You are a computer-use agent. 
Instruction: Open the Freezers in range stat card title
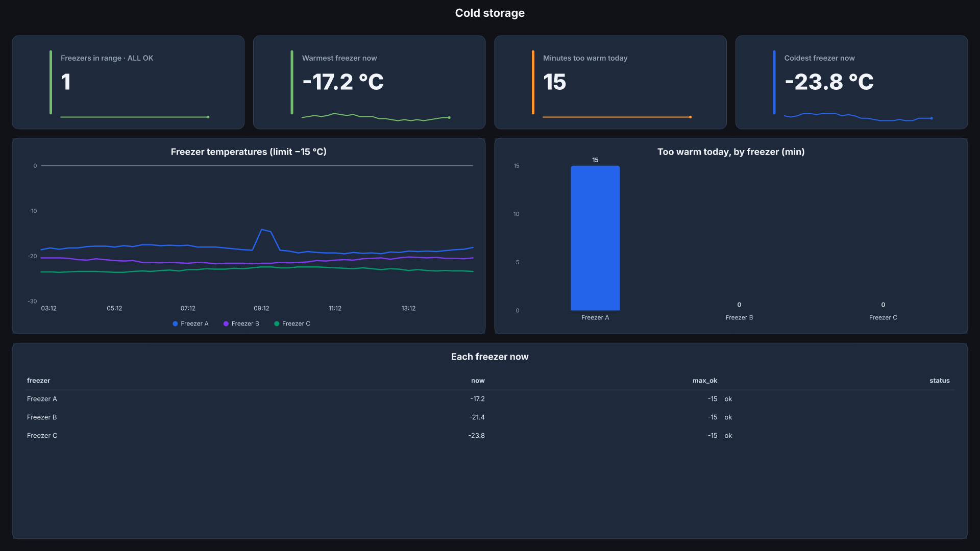107,58
